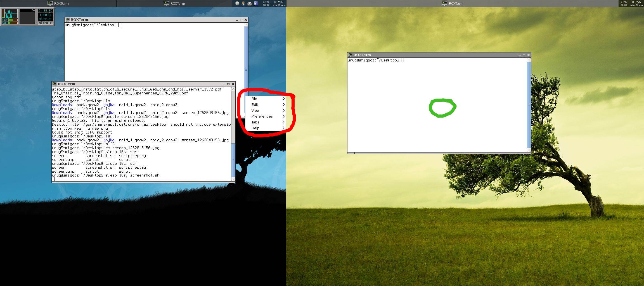644x286 pixels.
Task: Click the network arrows icon in monitor widget
Action: [33, 10]
